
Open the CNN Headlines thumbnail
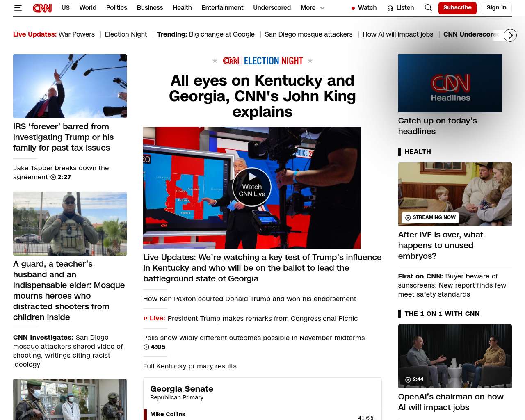click(450, 83)
